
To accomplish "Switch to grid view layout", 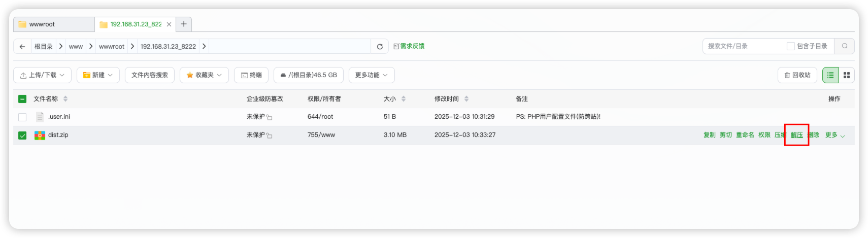I will 847,75.
